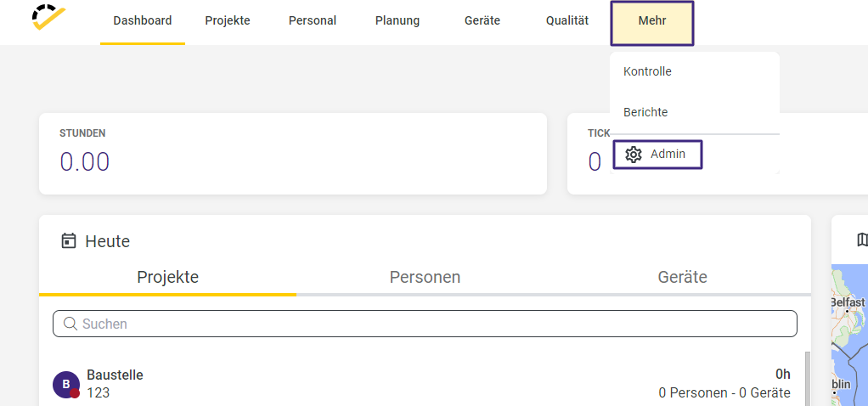Click the map icon above the map
Viewport: 868px width, 406px height.
[862, 240]
